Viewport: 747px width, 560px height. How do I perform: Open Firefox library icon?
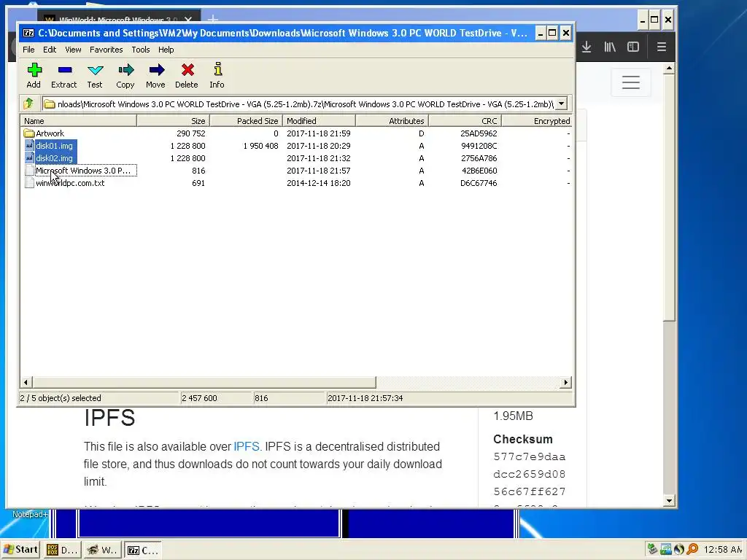(610, 47)
